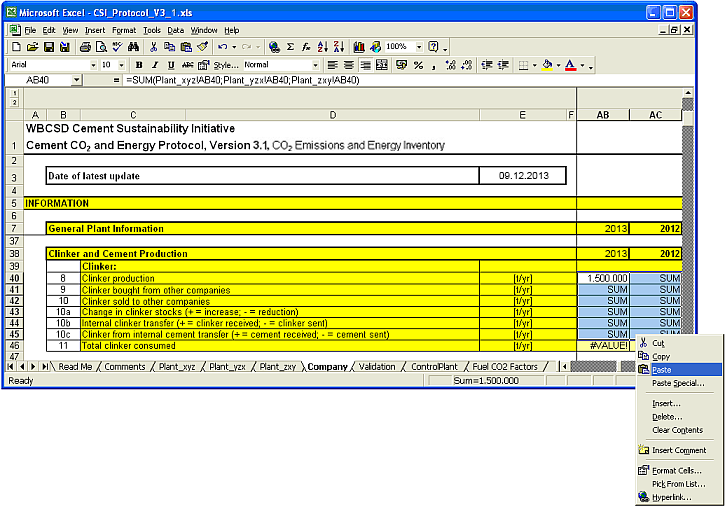Decrease decimal places in toolbar

467,65
